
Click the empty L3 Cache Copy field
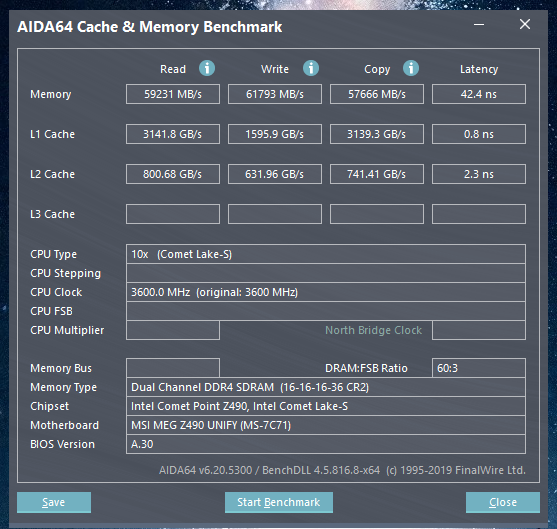(x=377, y=214)
